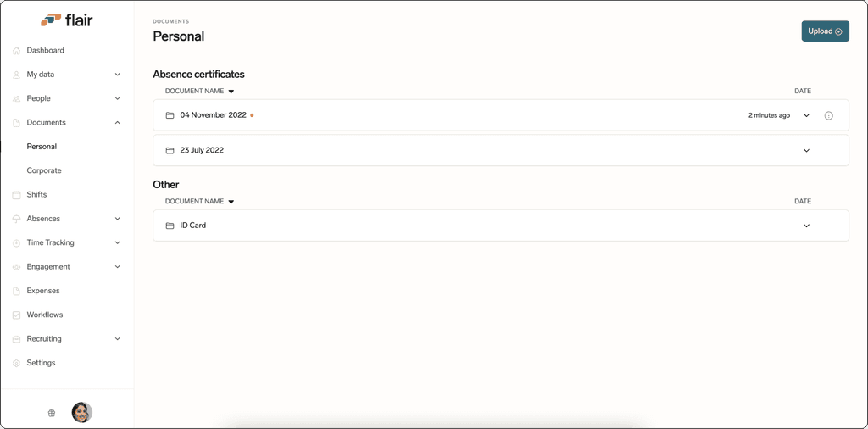Click the Recruiting briefcase icon
The image size is (868, 429).
pyautogui.click(x=16, y=339)
